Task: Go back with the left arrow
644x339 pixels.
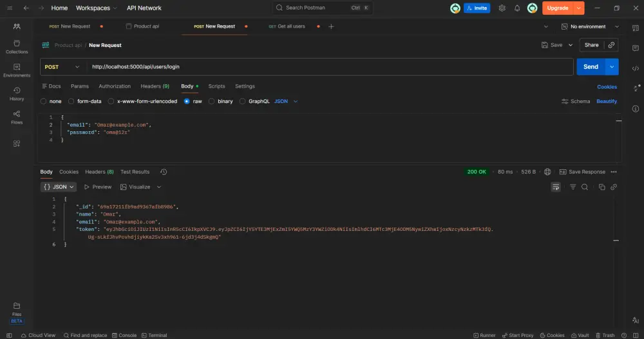Action: [26, 8]
